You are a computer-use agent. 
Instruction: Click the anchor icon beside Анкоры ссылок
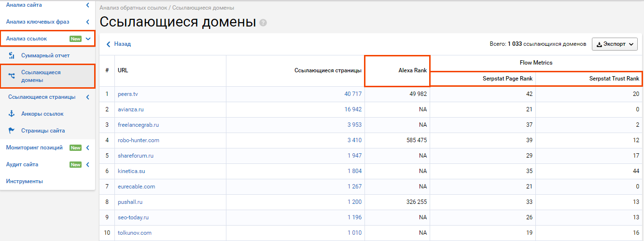[12, 114]
